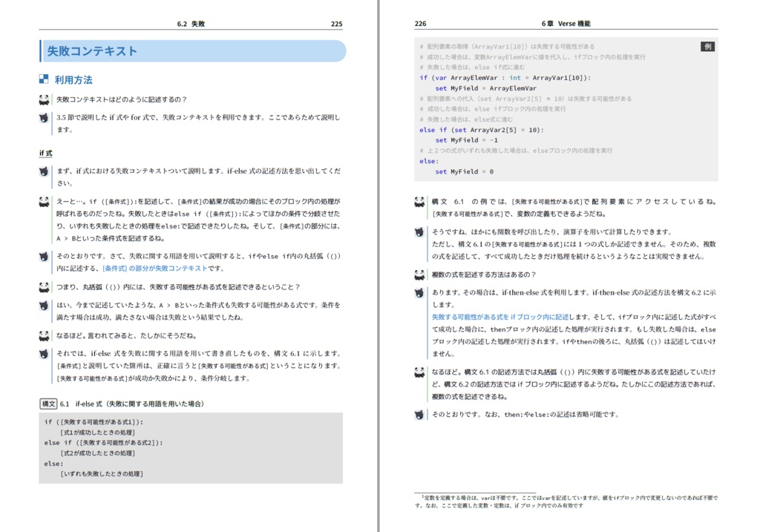Collapse the ArrayVar1[10] example code panel

[x=564, y=111]
